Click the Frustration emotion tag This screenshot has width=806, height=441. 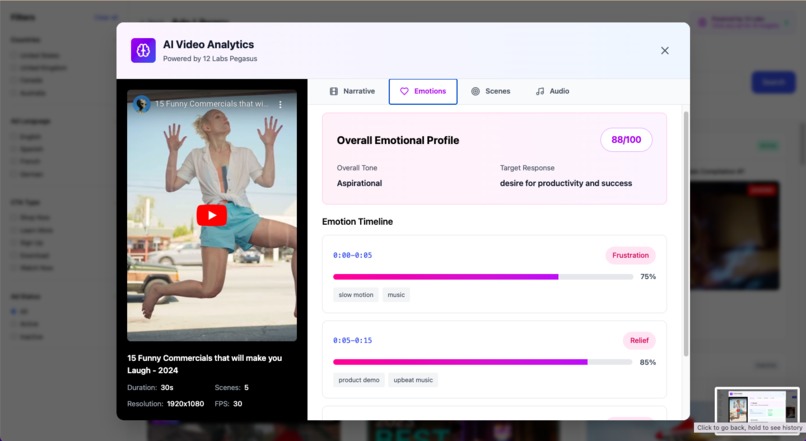(630, 255)
